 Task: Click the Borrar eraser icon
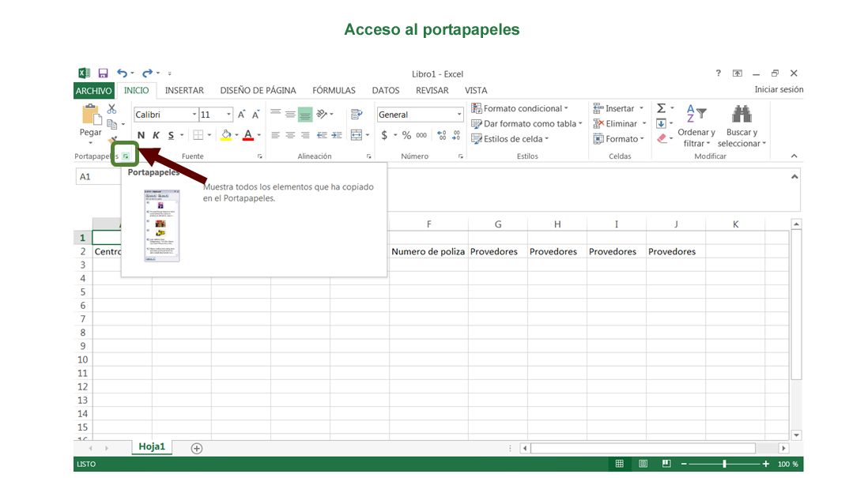click(662, 138)
